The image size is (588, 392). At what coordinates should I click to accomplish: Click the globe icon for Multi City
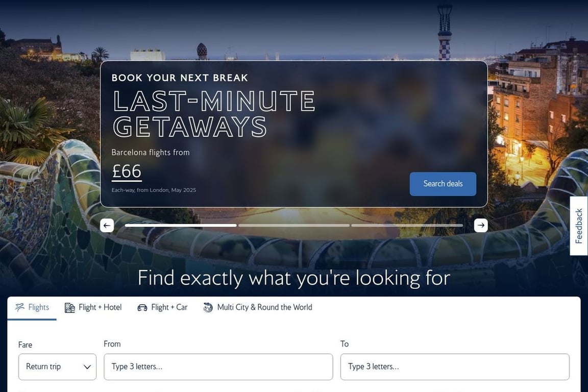(x=208, y=308)
